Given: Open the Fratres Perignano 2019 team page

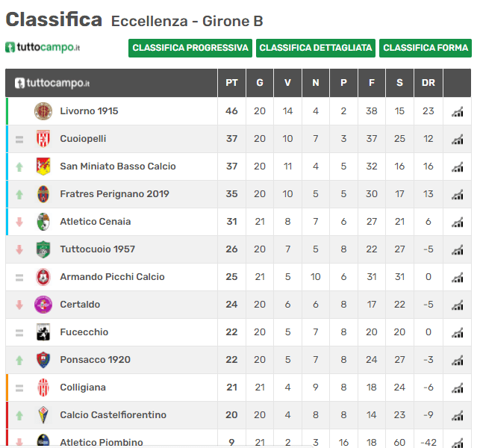Looking at the screenshot, I should (x=114, y=194).
